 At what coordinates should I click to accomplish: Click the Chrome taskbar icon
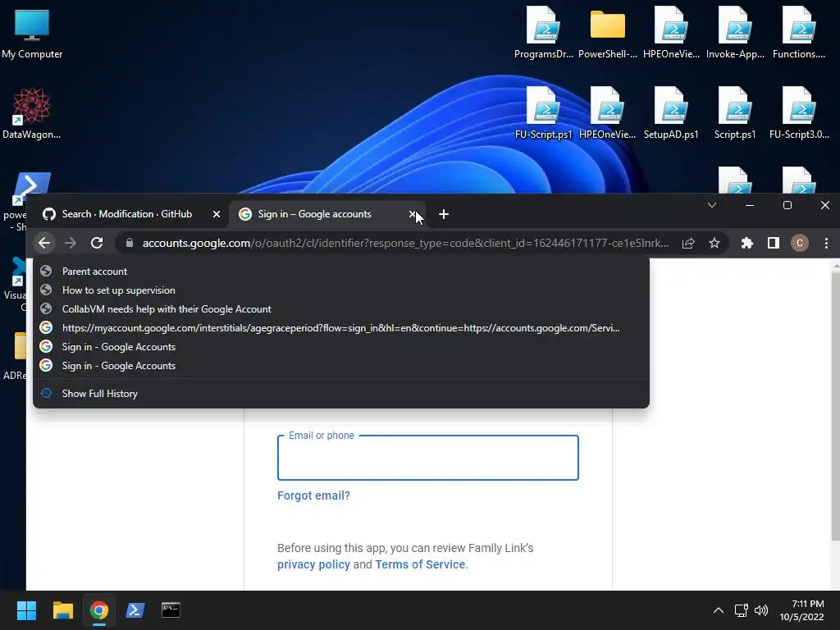(98, 610)
